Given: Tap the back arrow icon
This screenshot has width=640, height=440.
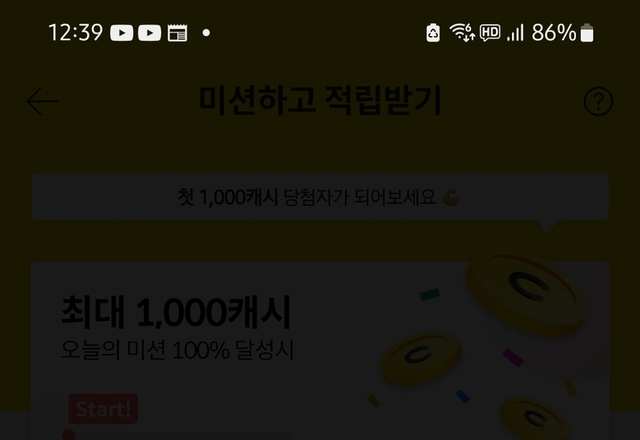Looking at the screenshot, I should [x=42, y=101].
